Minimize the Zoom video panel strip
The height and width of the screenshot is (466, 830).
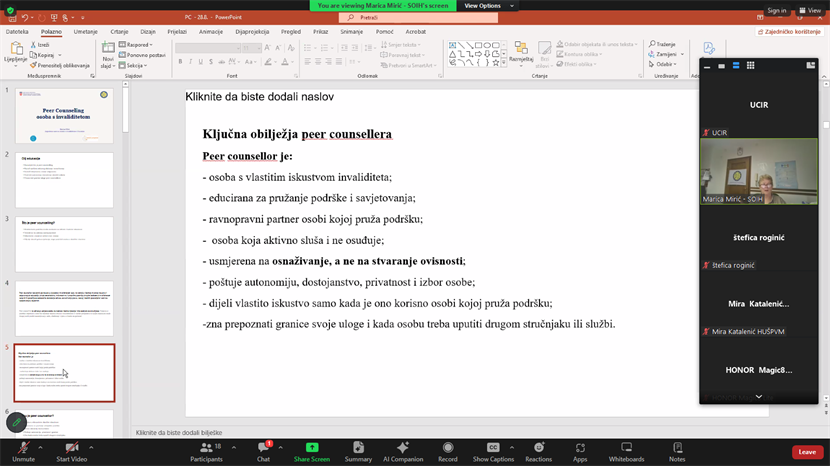coord(707,66)
